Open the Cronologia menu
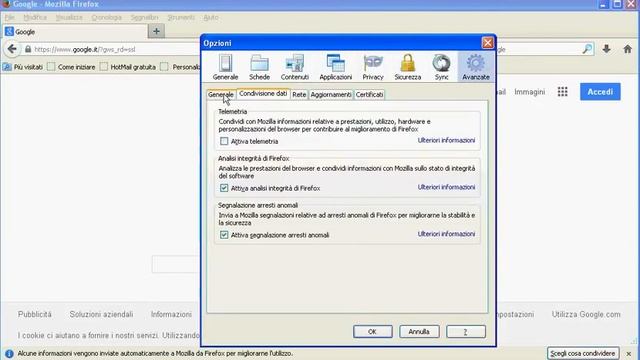The height and width of the screenshot is (360, 640). [107, 18]
